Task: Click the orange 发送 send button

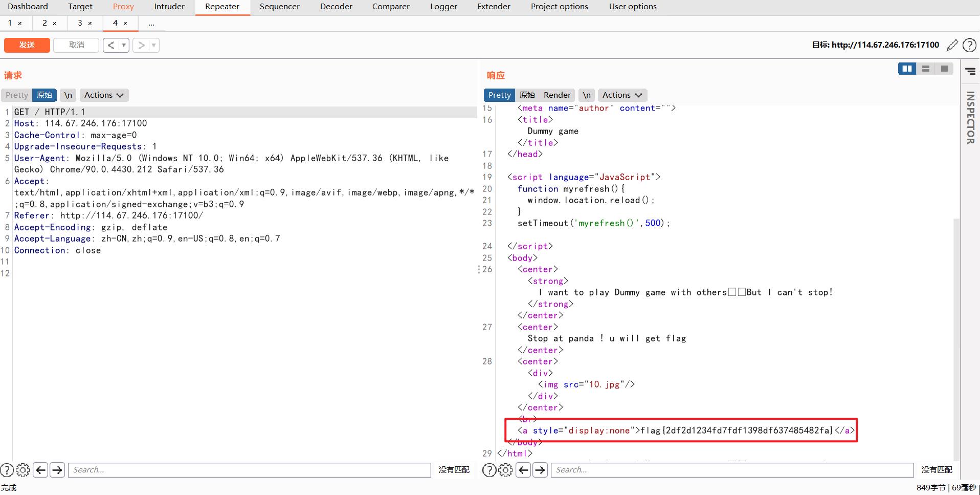Action: (x=27, y=45)
